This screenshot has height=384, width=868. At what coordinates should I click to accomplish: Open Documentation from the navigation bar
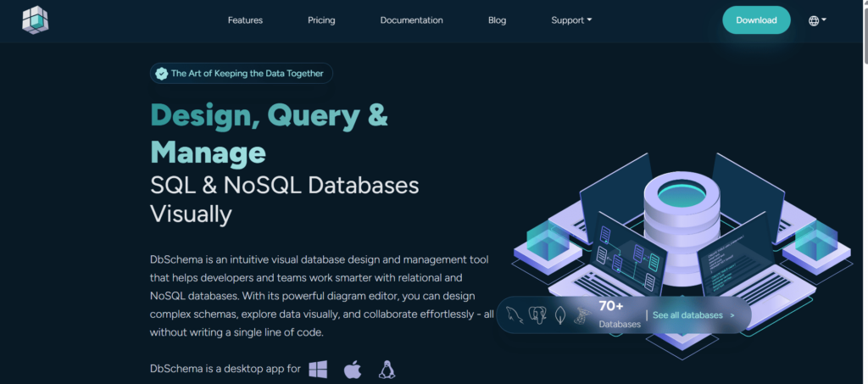tap(411, 20)
